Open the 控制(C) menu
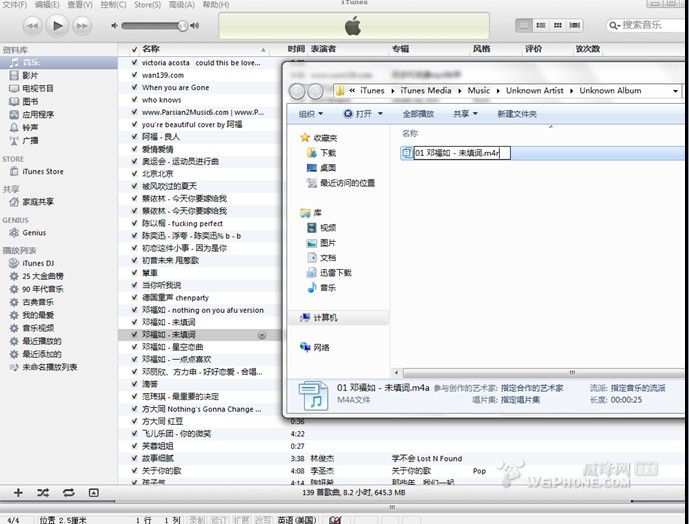 click(113, 4)
